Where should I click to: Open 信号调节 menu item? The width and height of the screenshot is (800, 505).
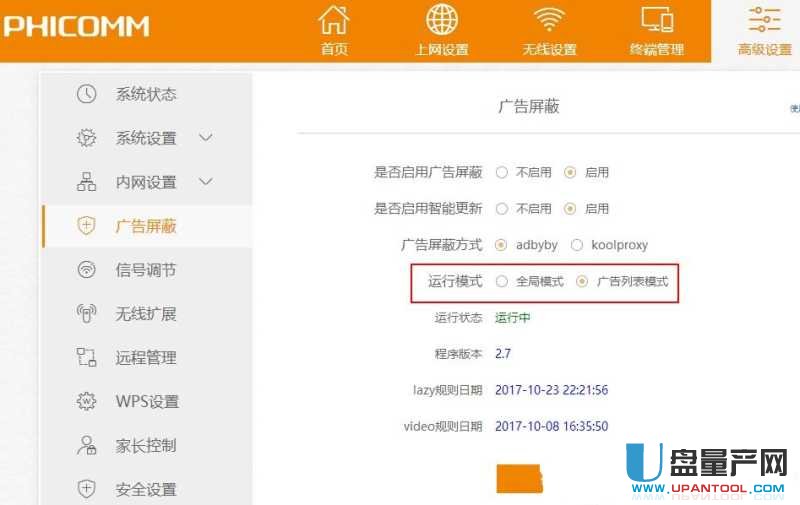tap(146, 269)
